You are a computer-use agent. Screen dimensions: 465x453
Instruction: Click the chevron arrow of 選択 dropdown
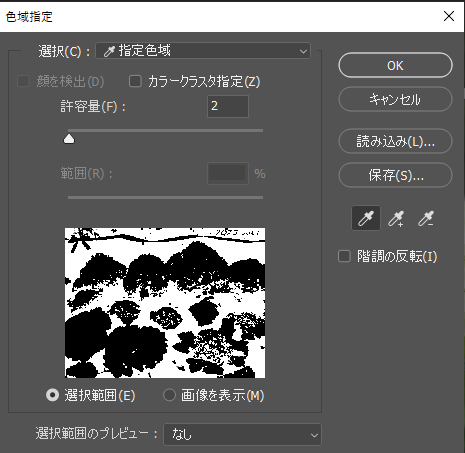pos(303,51)
